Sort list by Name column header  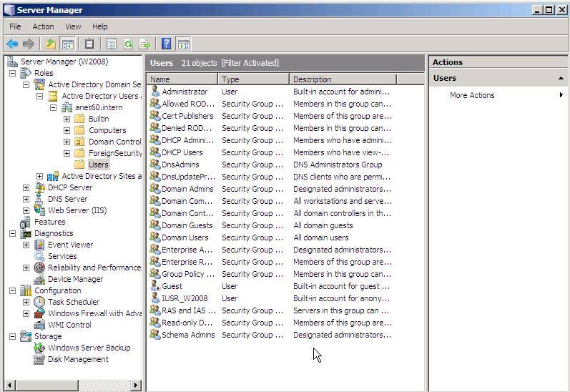(182, 79)
